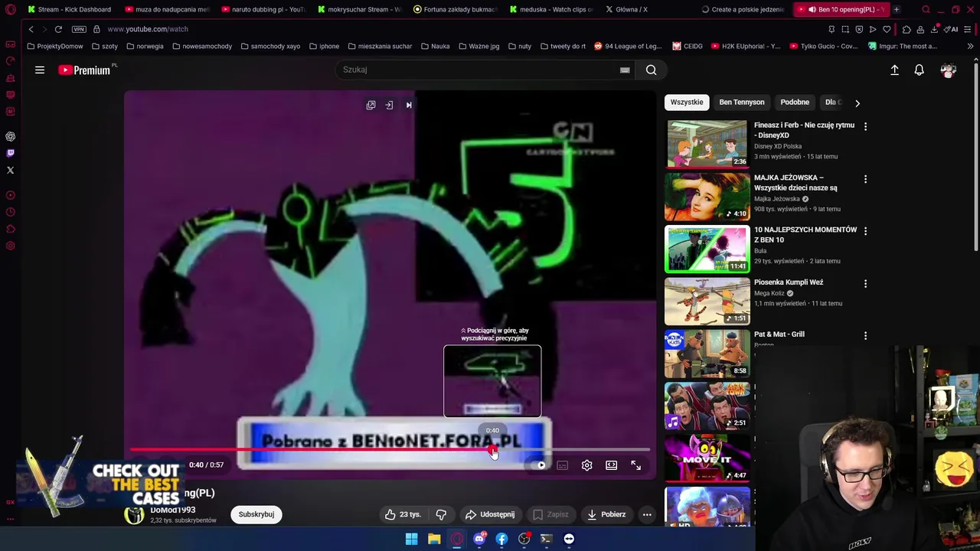The height and width of the screenshot is (551, 980).
Task: Open the YouTube account avatar menu
Action: 948,70
